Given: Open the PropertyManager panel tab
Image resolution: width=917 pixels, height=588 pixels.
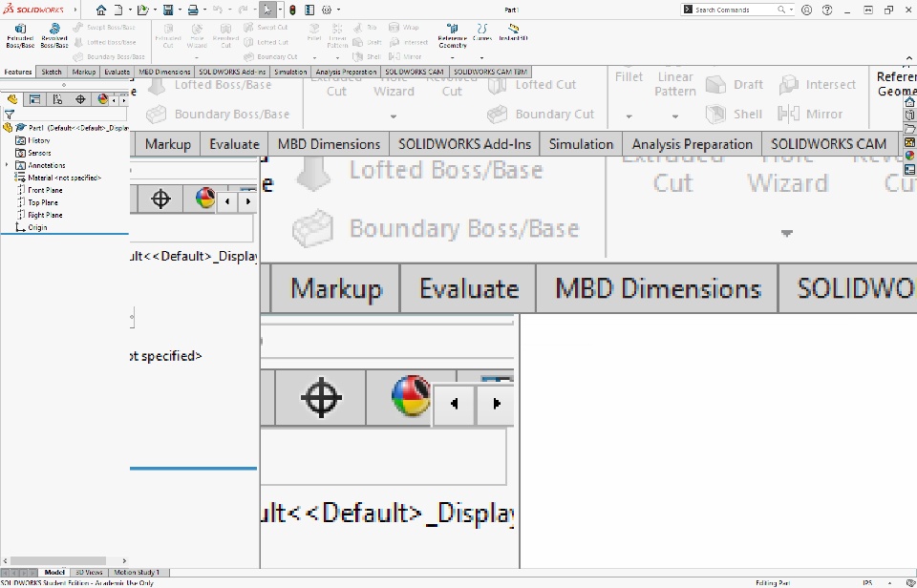Looking at the screenshot, I should [34, 99].
